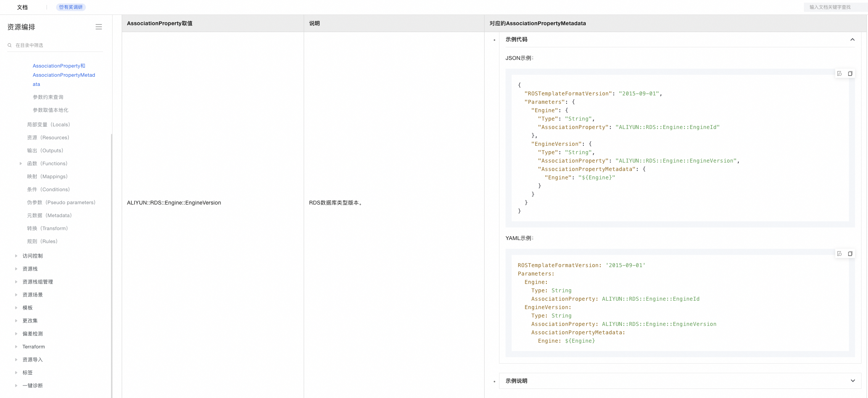868x398 pixels.
Task: Click the 资源编排 sidebar title
Action: click(21, 27)
